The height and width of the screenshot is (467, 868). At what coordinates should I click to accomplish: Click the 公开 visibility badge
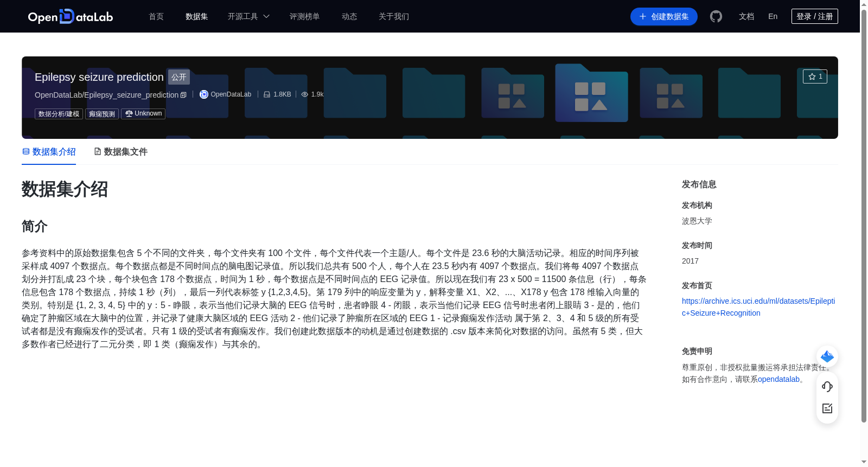[179, 77]
